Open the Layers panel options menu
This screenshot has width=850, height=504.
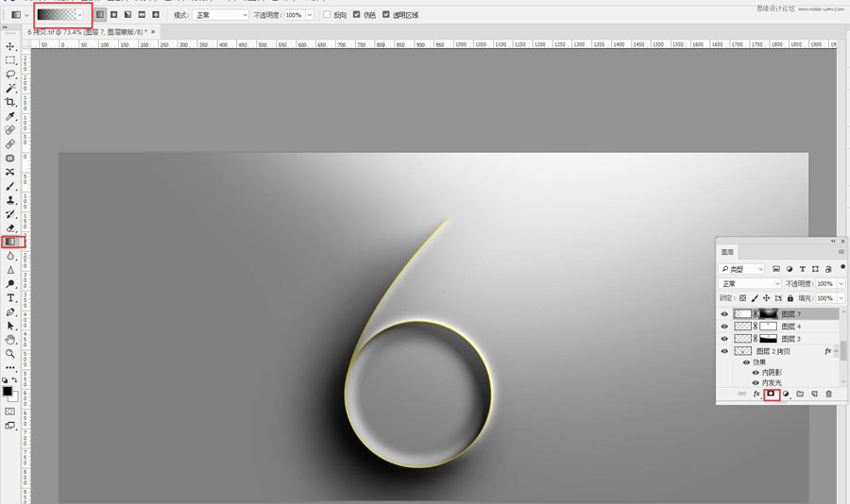(841, 252)
